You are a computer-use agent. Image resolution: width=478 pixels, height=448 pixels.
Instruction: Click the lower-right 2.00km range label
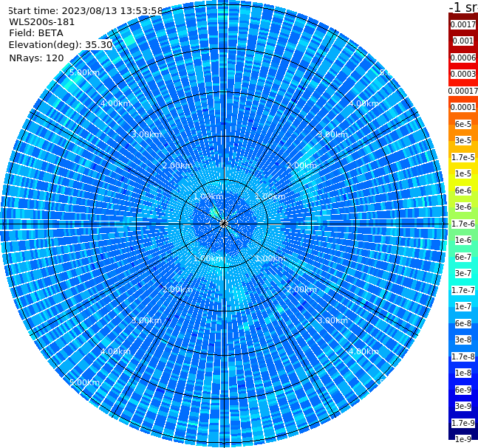[x=302, y=289]
